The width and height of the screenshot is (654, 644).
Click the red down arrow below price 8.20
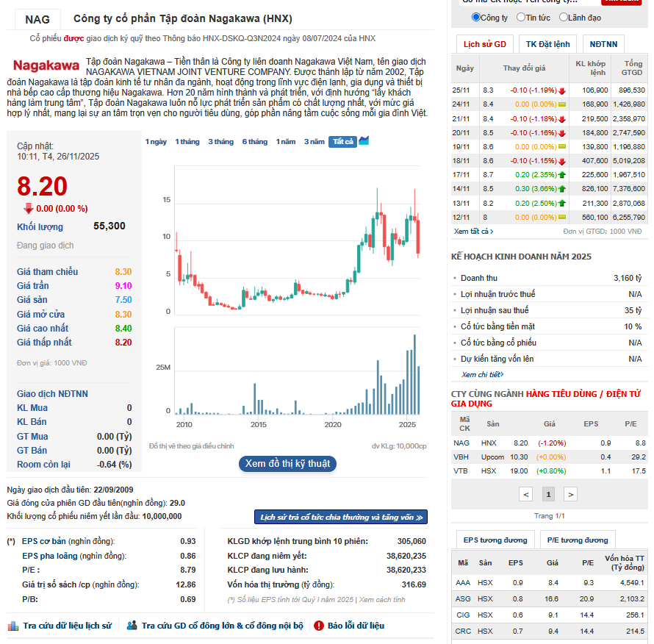click(x=29, y=208)
